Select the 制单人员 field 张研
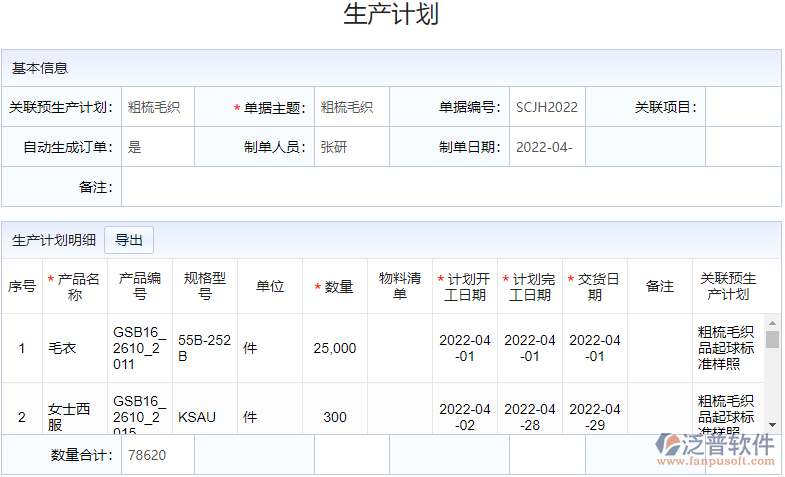 [x=351, y=147]
